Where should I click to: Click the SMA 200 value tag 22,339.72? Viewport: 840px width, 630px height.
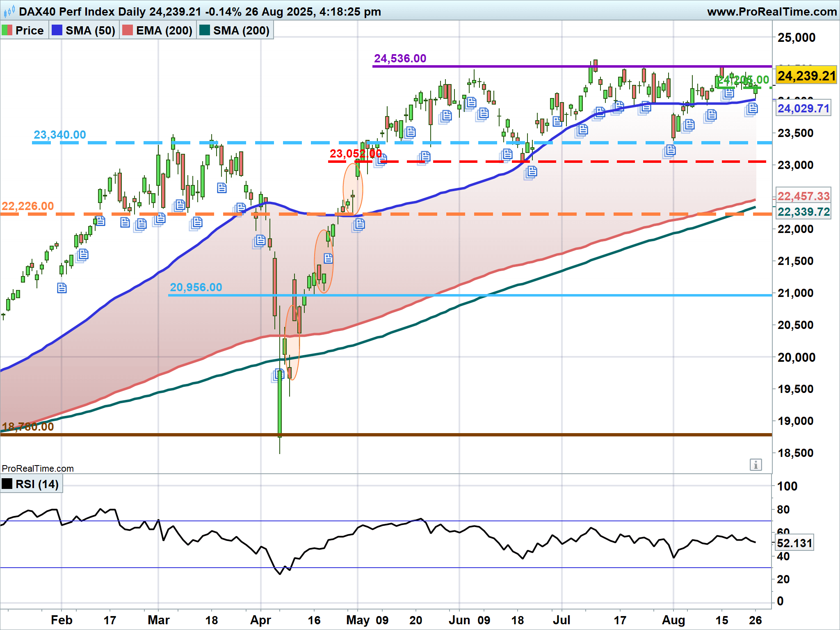coord(803,212)
